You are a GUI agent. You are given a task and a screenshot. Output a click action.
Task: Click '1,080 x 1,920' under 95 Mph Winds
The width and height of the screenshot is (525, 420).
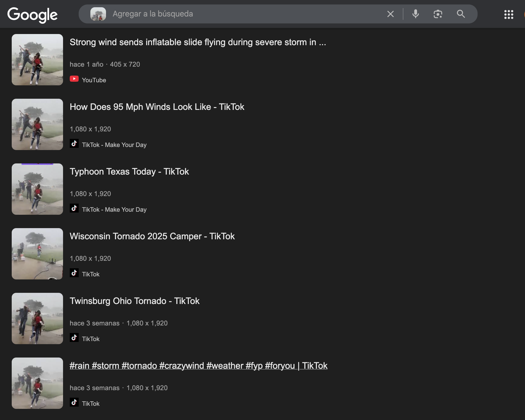(90, 129)
